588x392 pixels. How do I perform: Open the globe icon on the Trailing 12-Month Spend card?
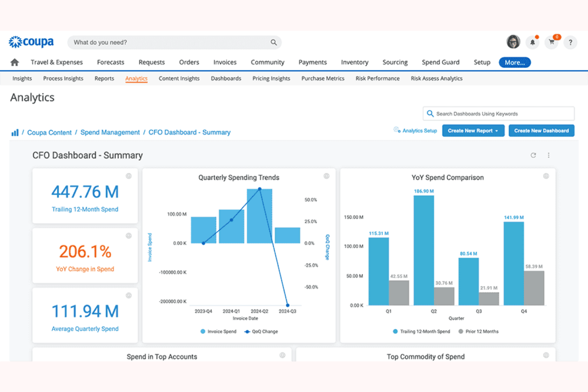coord(129,176)
